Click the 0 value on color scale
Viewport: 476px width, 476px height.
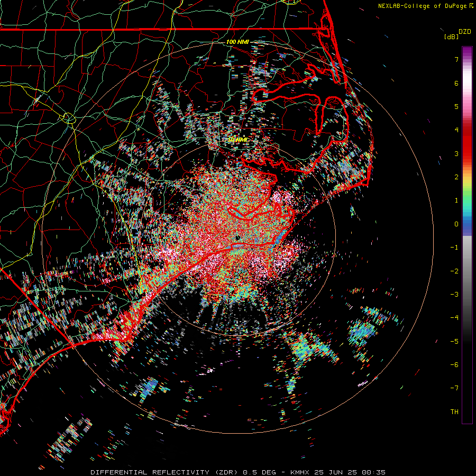(x=456, y=224)
